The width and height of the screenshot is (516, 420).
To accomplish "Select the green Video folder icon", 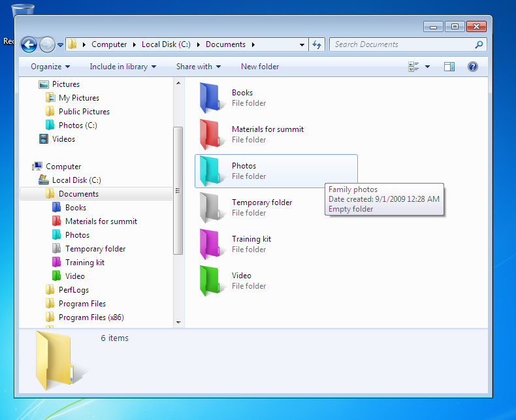I will pyautogui.click(x=211, y=281).
